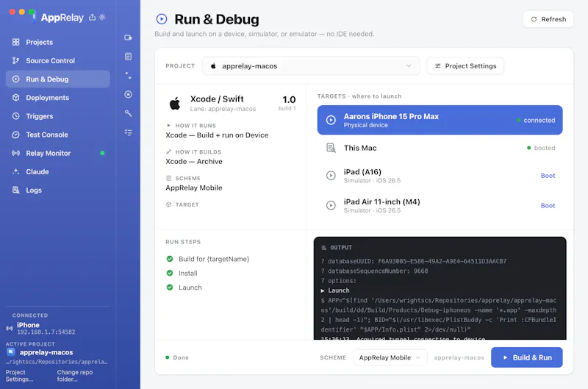This screenshot has height=389, width=588.
Task: Collapse the Launch section in output
Action: point(323,290)
